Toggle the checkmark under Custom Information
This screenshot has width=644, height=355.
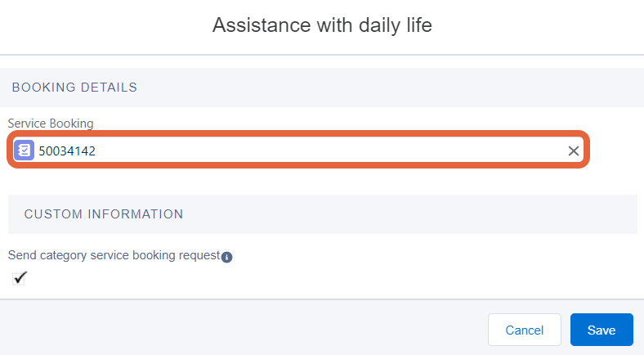click(19, 278)
